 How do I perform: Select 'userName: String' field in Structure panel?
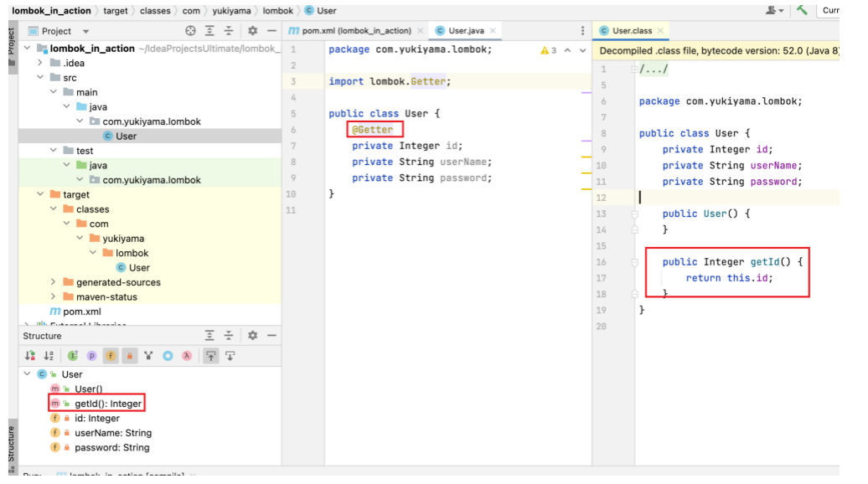113,433
